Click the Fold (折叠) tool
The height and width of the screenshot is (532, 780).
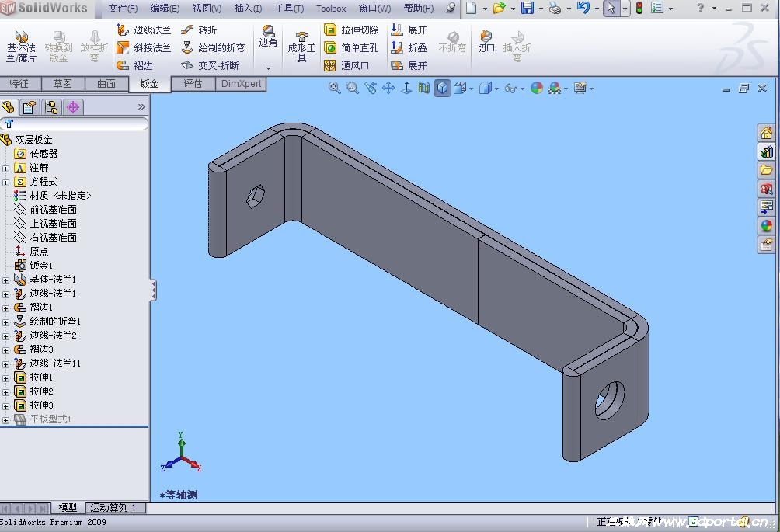click(x=409, y=47)
